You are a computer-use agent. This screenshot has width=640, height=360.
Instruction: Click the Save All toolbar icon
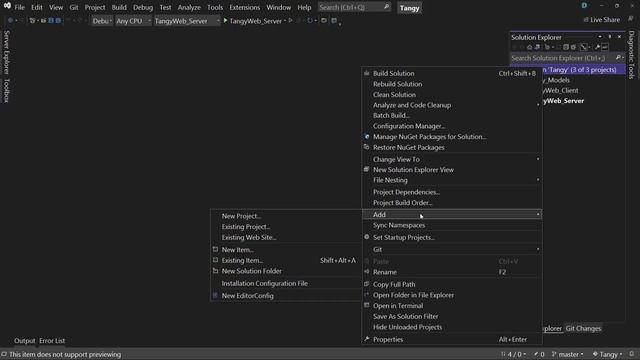point(58,20)
